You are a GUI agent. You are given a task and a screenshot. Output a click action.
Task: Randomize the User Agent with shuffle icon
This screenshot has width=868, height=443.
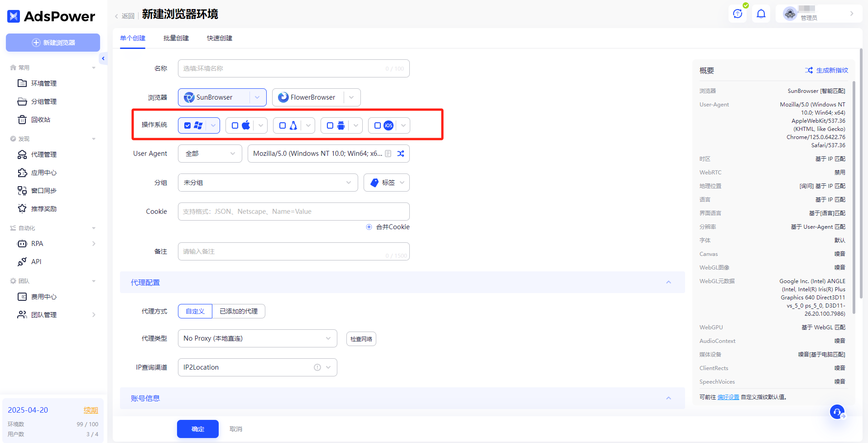tap(401, 154)
